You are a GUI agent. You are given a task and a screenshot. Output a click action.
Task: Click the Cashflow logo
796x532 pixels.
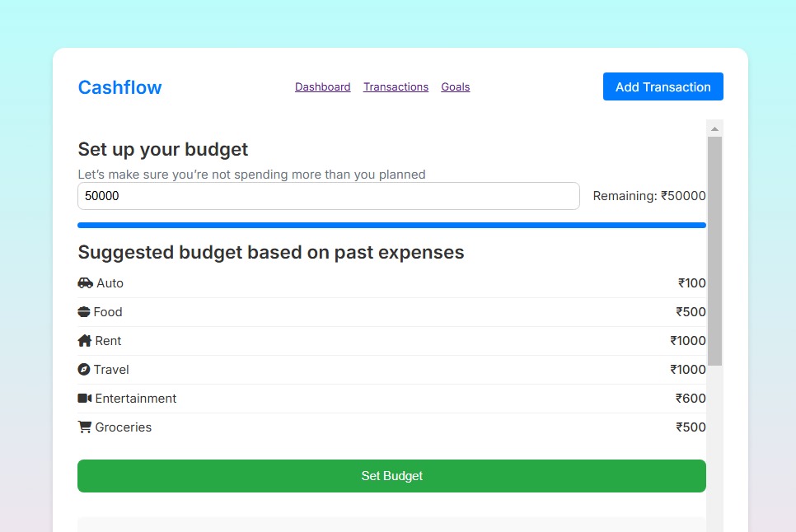[x=119, y=87]
